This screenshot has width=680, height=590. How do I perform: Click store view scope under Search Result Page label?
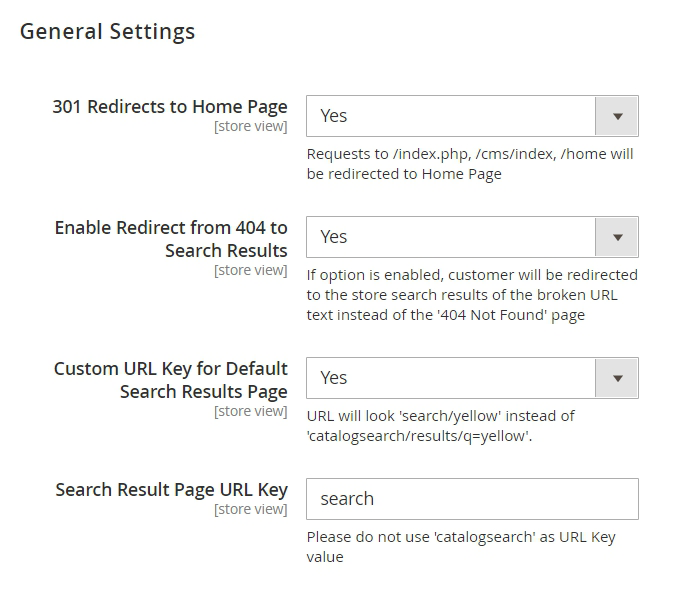tap(250, 510)
